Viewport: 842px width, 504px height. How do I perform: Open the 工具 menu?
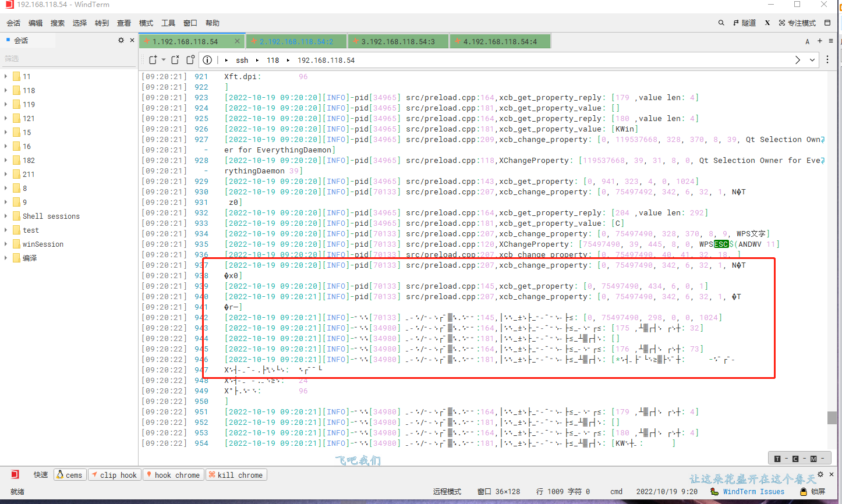(168, 23)
